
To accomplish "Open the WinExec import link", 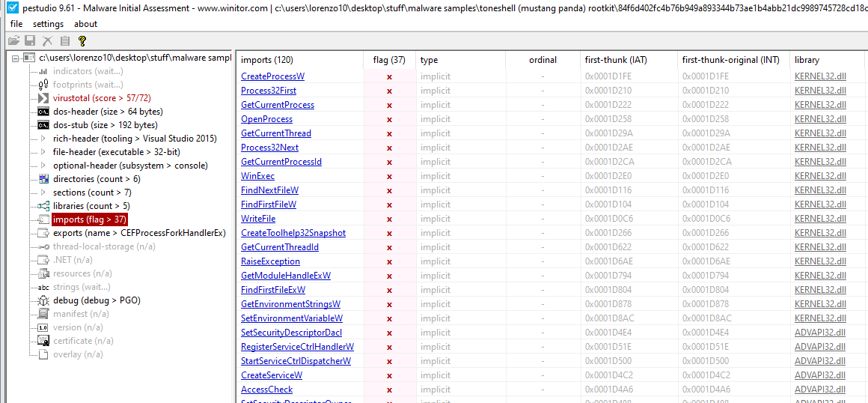I will 258,176.
